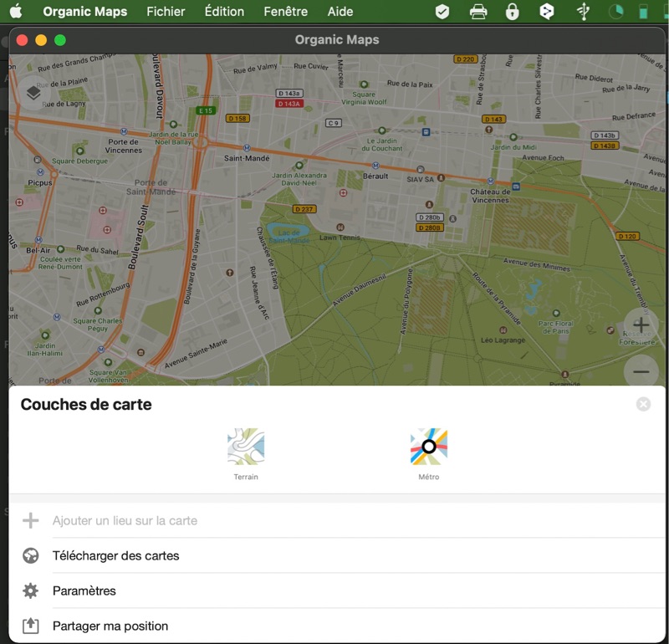Click the Ajouter un lieu plus icon
Image resolution: width=669 pixels, height=644 pixels.
pyautogui.click(x=31, y=520)
